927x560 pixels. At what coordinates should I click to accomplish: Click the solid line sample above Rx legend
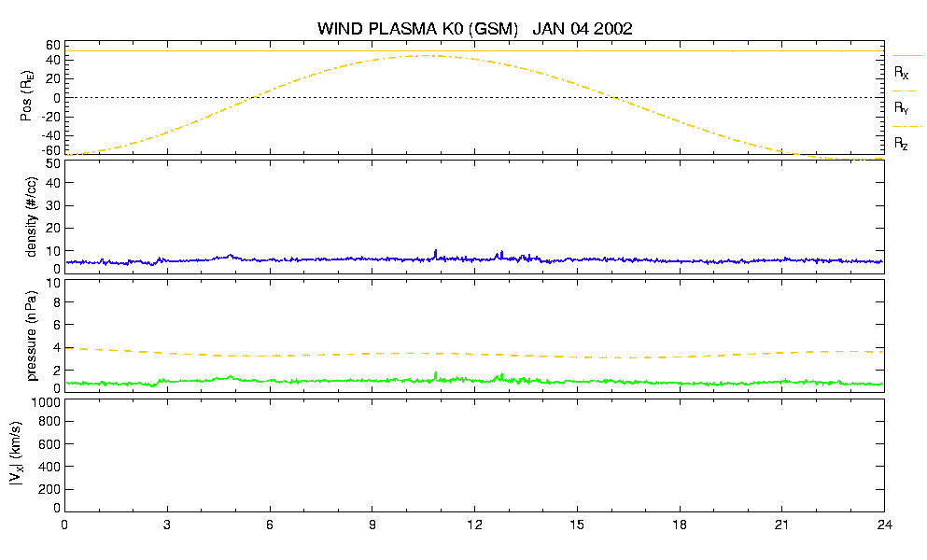pos(906,56)
